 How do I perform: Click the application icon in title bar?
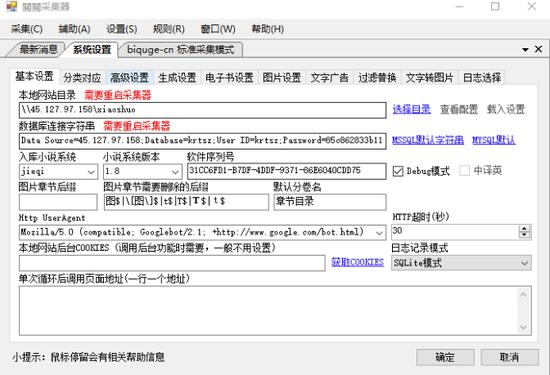click(x=12, y=6)
